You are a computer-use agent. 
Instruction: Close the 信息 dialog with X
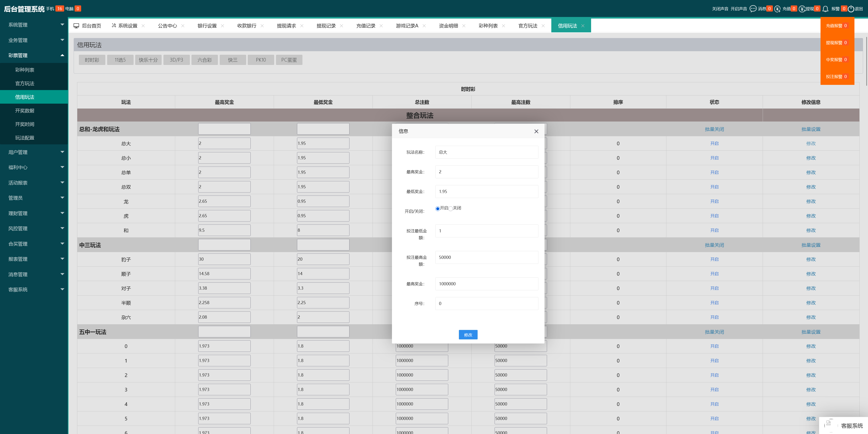coord(536,131)
